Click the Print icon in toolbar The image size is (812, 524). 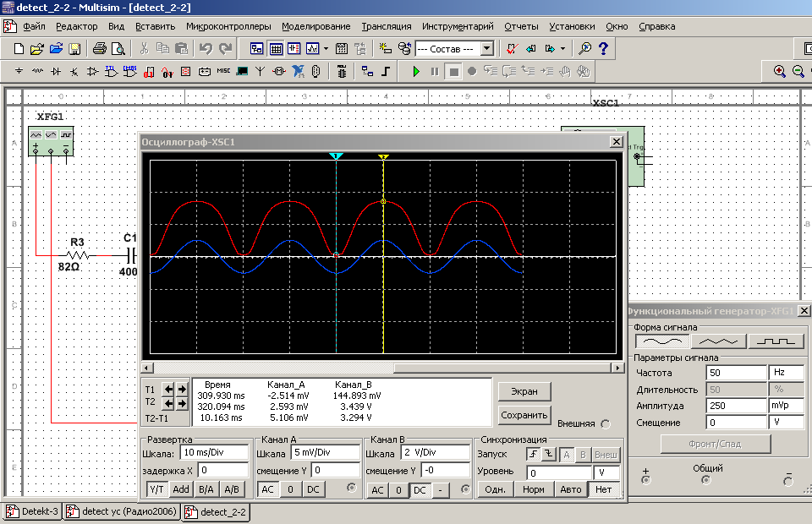(x=99, y=48)
